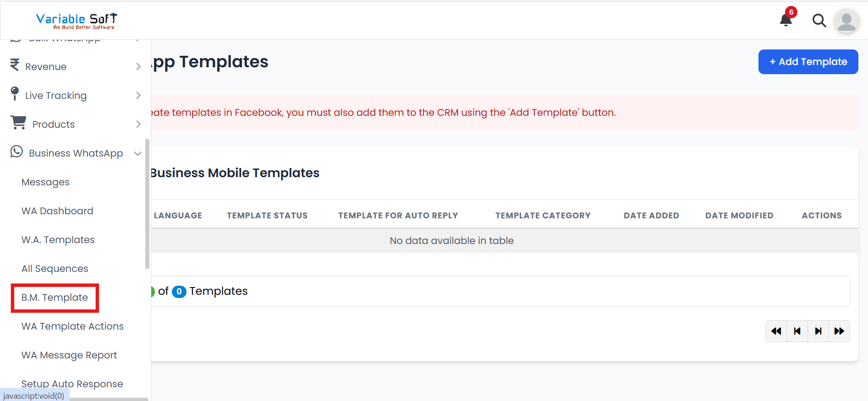Expand the Revenue menu chevron

[x=138, y=67]
